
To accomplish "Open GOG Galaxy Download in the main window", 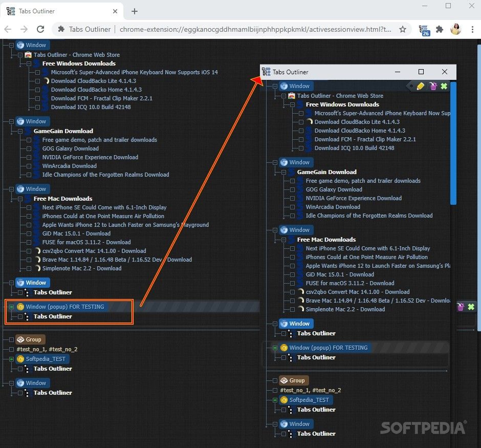I will (71, 148).
